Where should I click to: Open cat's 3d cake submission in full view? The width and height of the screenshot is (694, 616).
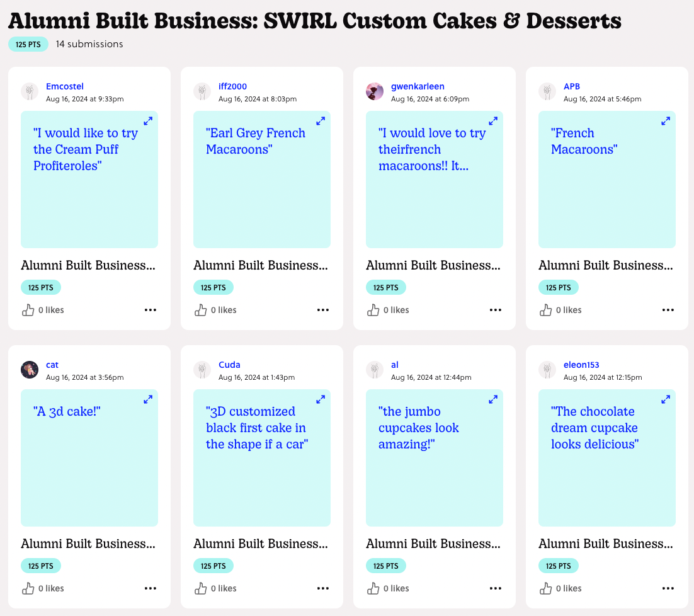(147, 399)
